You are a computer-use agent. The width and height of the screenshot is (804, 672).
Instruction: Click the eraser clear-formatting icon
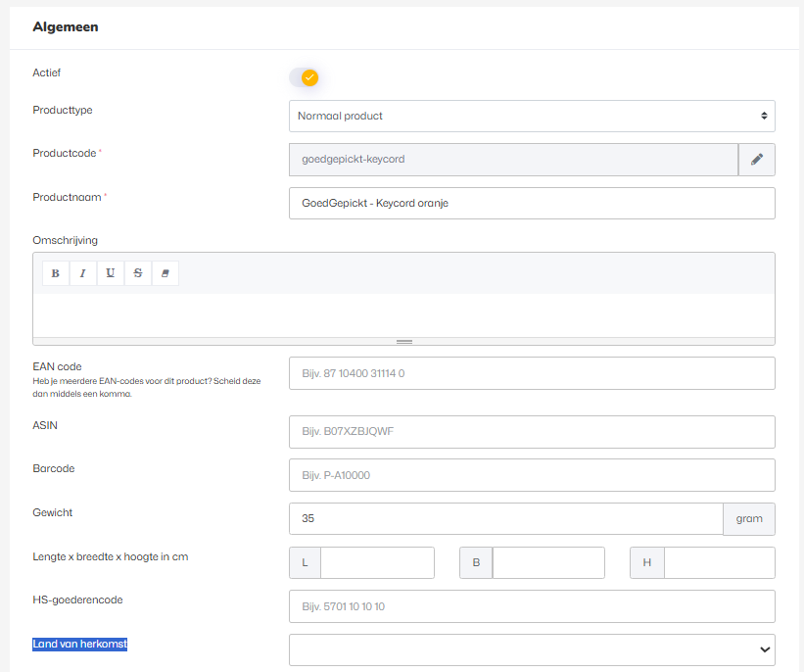coord(165,273)
